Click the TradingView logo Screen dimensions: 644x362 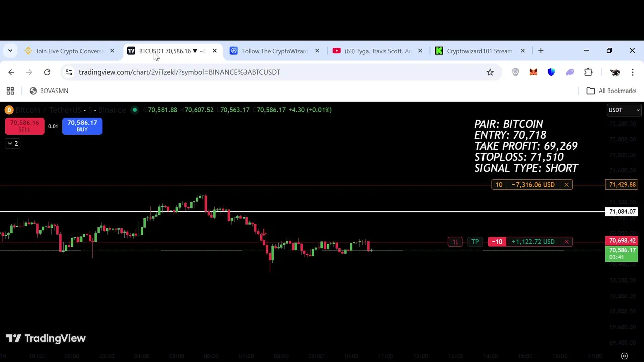(x=46, y=338)
